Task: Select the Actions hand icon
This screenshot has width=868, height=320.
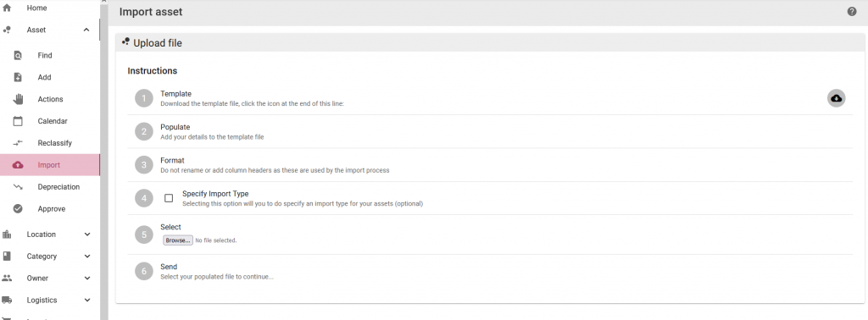Action: [18, 99]
